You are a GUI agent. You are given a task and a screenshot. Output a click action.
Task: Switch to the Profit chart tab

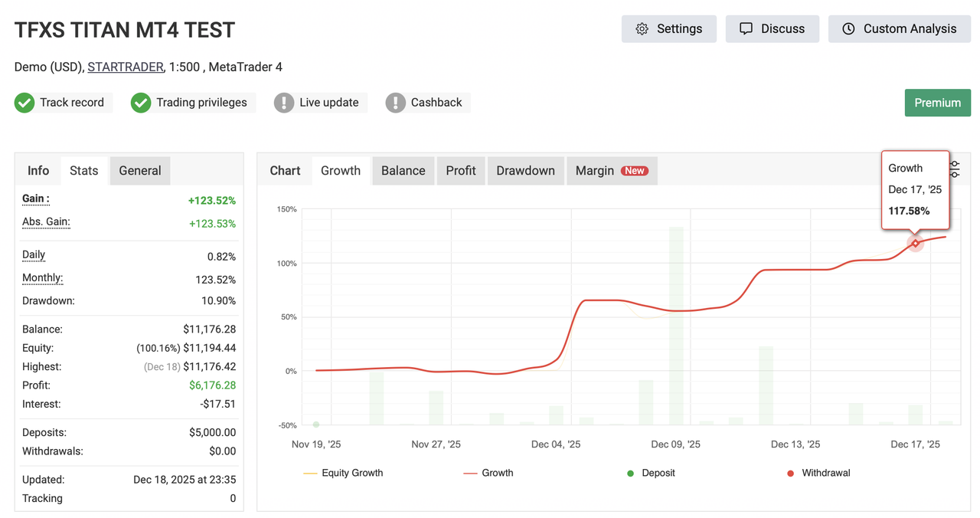click(461, 171)
